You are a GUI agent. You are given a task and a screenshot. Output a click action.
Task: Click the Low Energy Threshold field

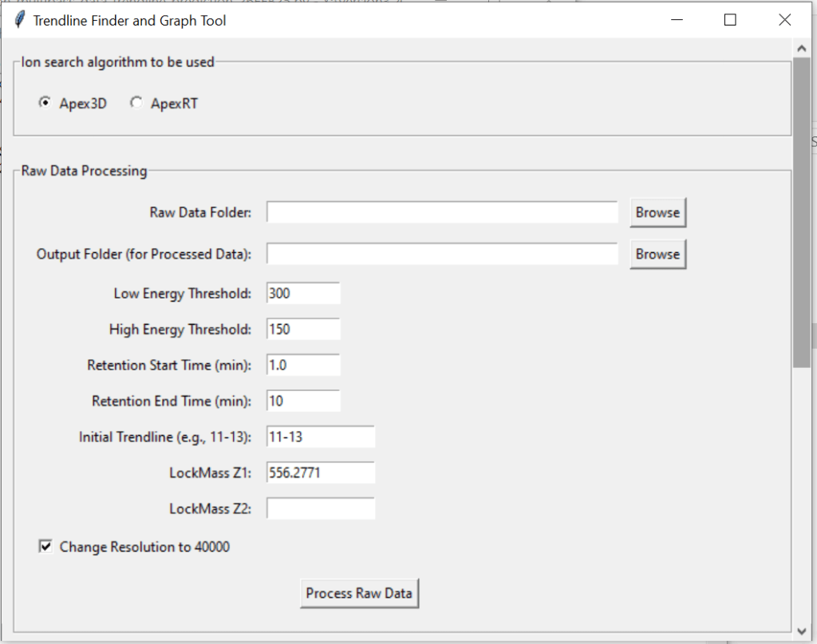point(303,293)
